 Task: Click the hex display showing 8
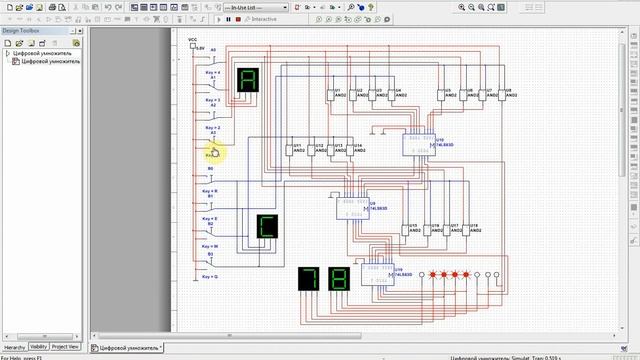click(339, 279)
